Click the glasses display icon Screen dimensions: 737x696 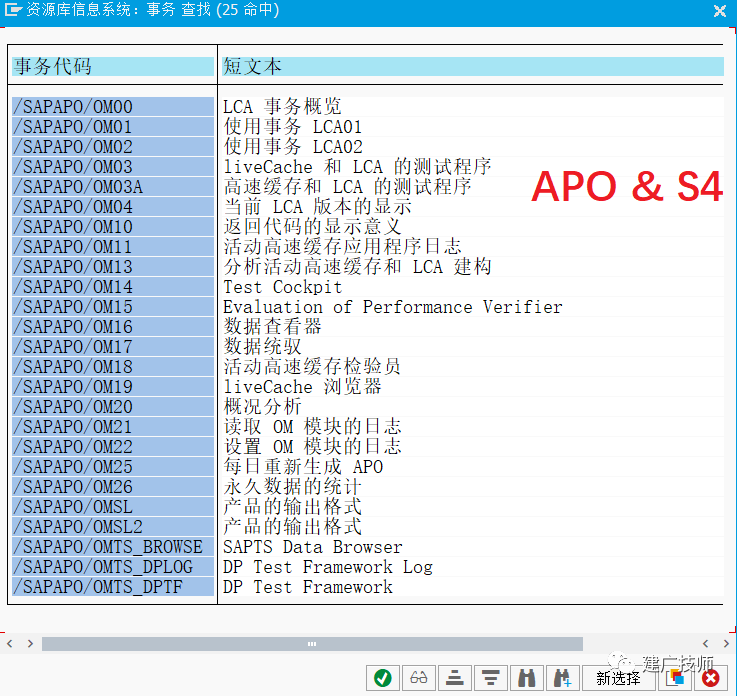point(418,678)
